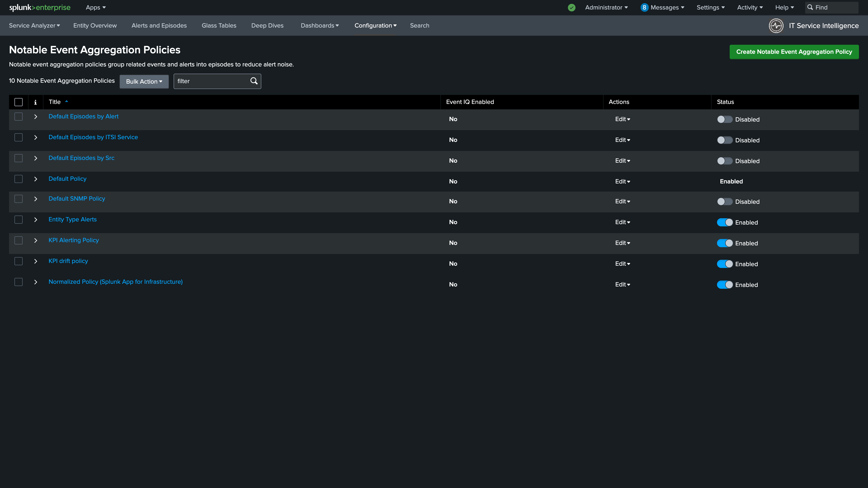868x488 pixels.
Task: Expand the KPI Alerting Policy row
Action: 35,240
